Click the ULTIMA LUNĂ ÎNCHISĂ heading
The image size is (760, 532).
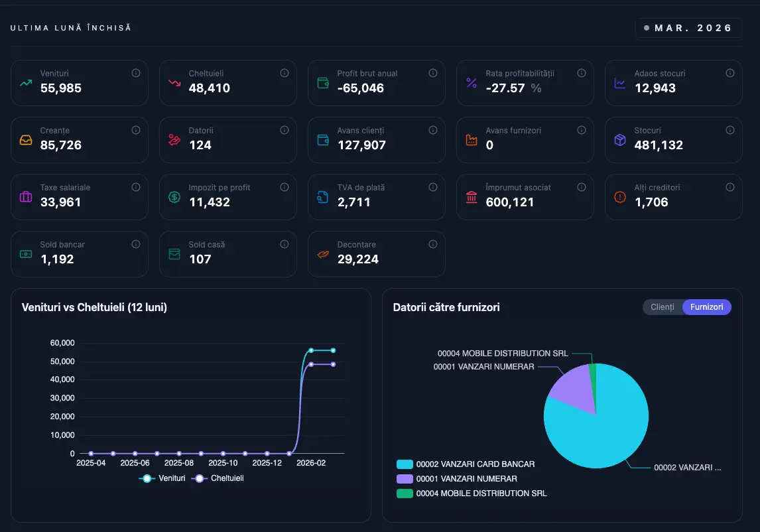[71, 28]
